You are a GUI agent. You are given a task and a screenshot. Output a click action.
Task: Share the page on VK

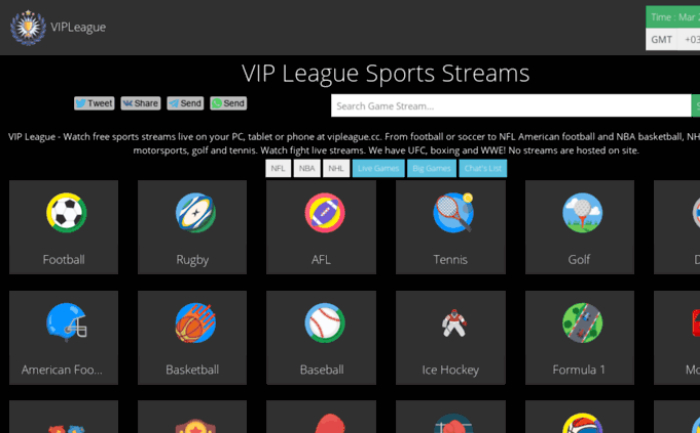pos(141,104)
